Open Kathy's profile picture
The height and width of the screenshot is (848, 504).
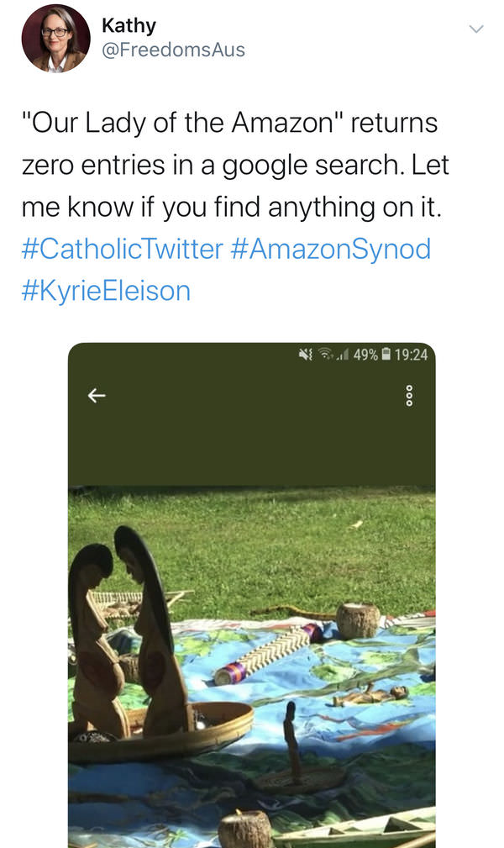55,39
